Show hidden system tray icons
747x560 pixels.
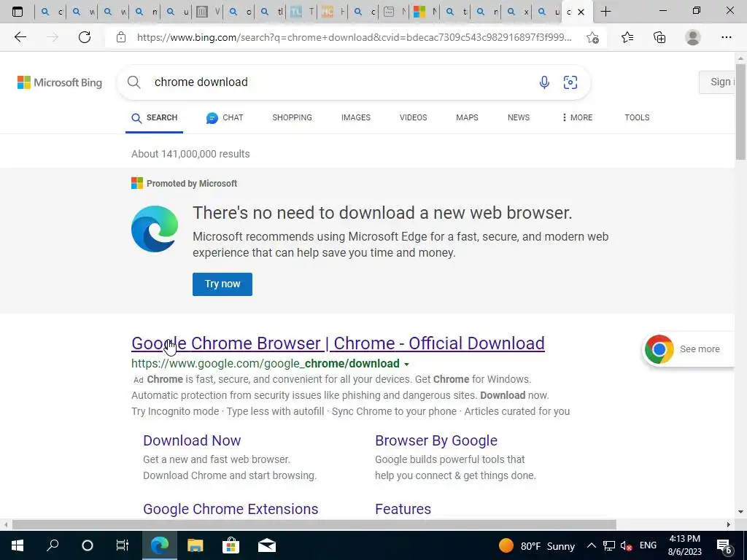pos(591,545)
